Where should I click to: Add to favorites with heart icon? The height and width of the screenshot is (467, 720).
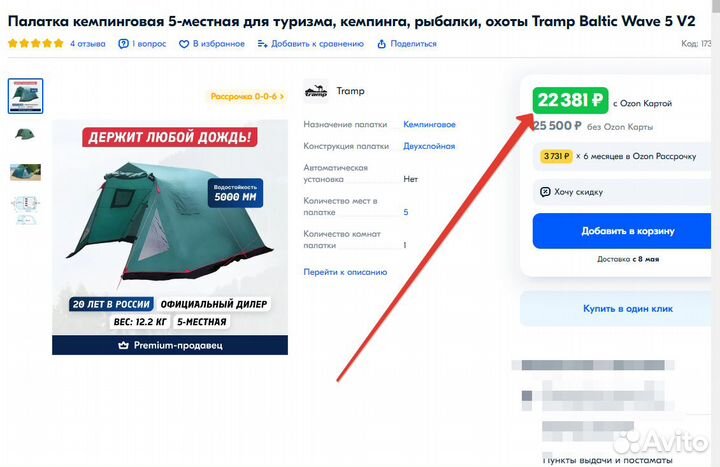point(184,44)
